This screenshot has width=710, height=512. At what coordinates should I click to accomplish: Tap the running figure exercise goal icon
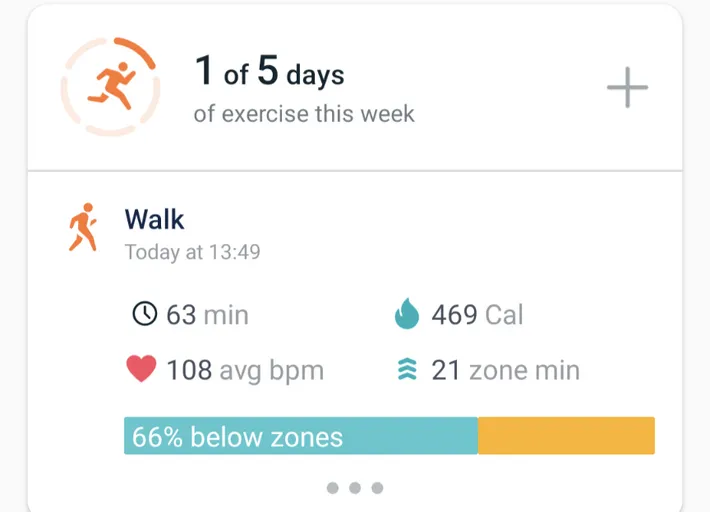(109, 87)
